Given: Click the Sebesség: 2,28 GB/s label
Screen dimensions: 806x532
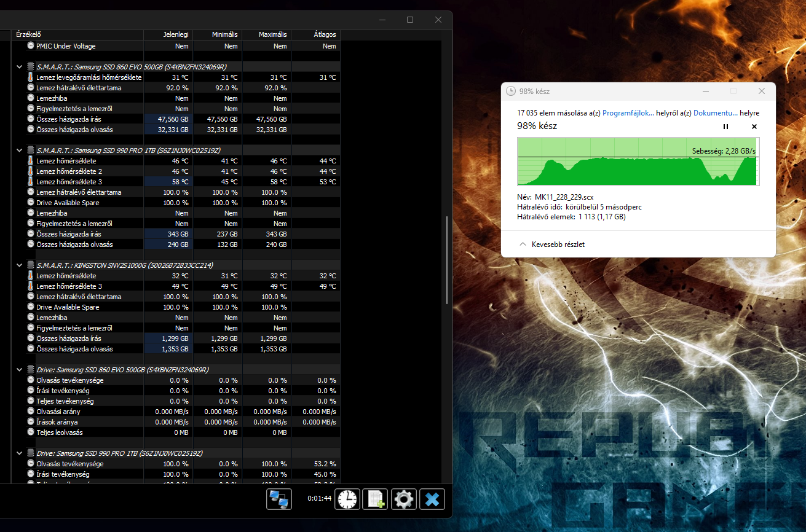Looking at the screenshot, I should point(724,151).
